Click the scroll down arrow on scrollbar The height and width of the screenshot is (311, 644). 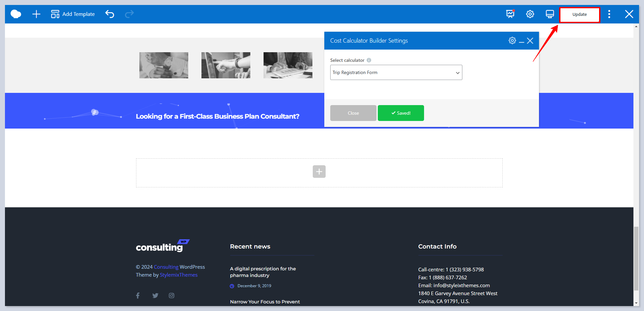pyautogui.click(x=636, y=303)
